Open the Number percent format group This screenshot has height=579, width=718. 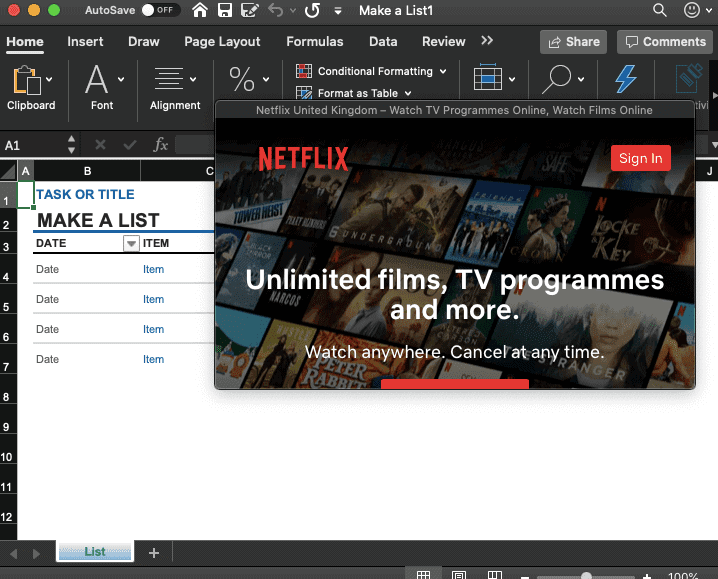(242, 79)
